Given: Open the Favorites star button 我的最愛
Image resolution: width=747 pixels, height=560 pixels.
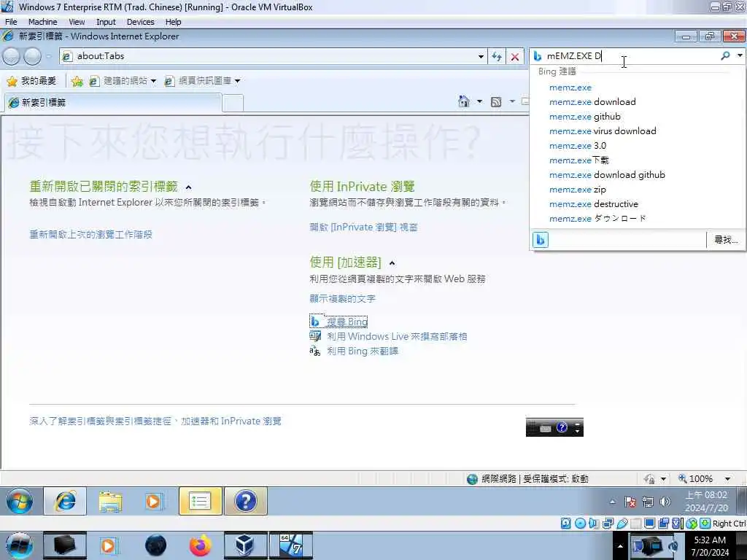Looking at the screenshot, I should [31, 81].
